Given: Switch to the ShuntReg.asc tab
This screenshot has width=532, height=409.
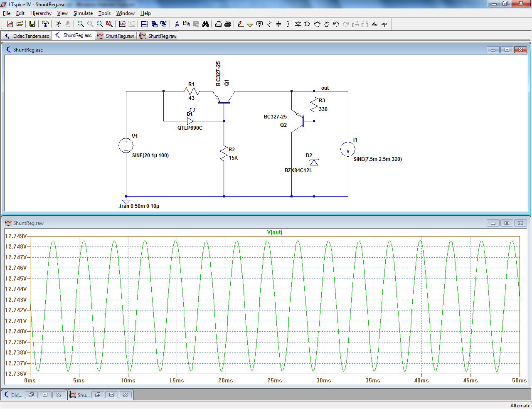Looking at the screenshot, I should [x=74, y=35].
